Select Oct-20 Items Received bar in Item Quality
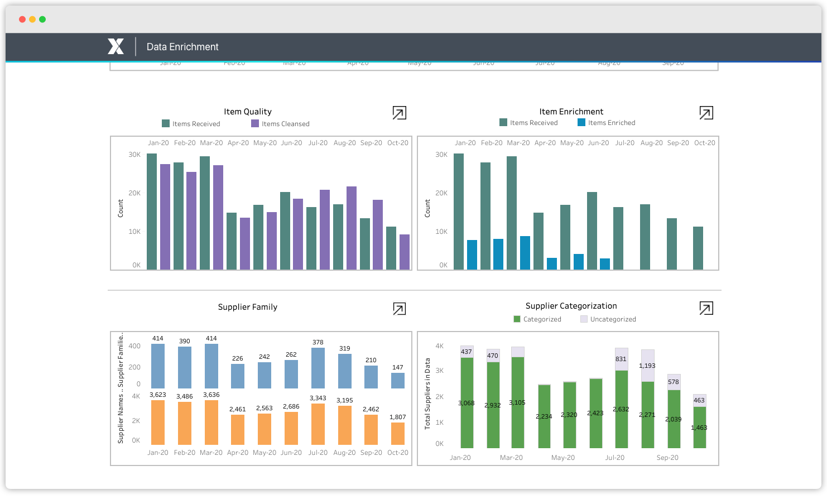The width and height of the screenshot is (827, 504). click(391, 248)
